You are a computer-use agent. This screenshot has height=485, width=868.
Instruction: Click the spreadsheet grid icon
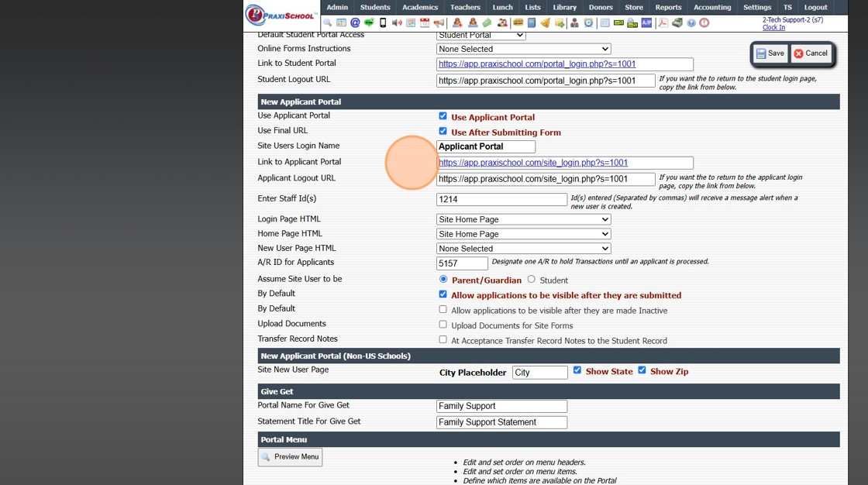click(x=605, y=22)
